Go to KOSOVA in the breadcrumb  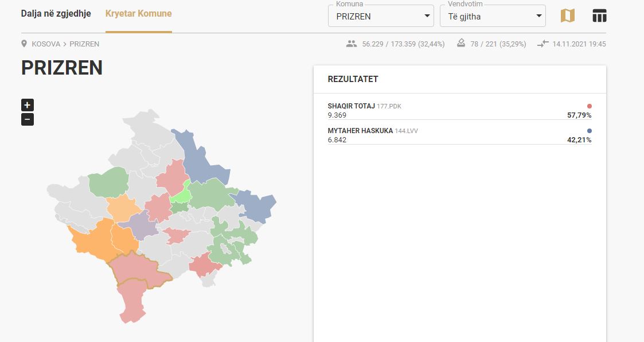point(46,44)
